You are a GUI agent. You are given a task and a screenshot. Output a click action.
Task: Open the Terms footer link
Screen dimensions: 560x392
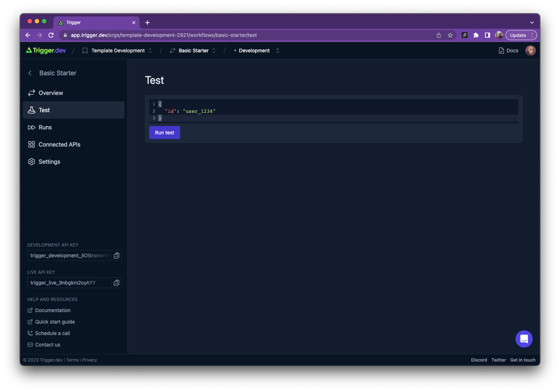(x=72, y=360)
